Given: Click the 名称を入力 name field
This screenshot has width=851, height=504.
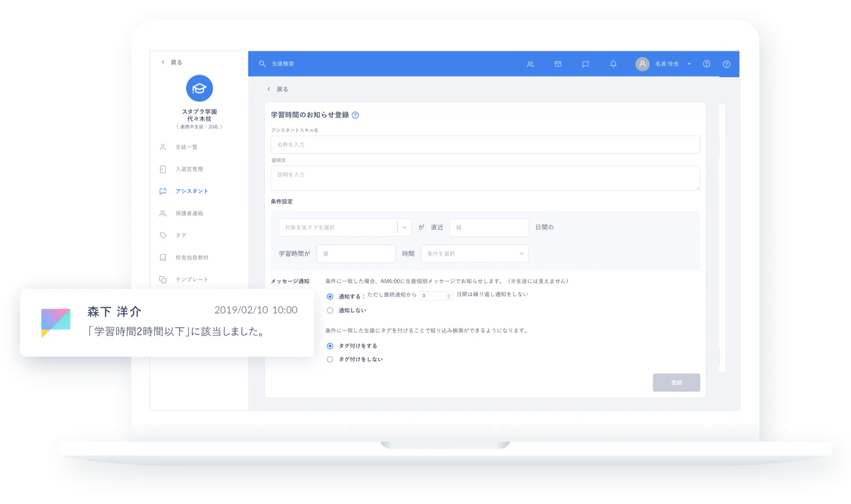Looking at the screenshot, I should 485,145.
